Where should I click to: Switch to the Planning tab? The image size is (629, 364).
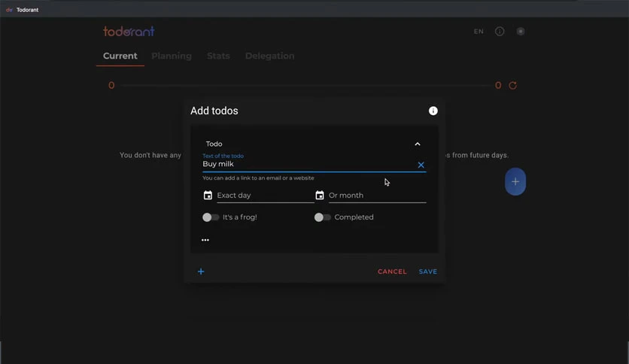tap(172, 56)
